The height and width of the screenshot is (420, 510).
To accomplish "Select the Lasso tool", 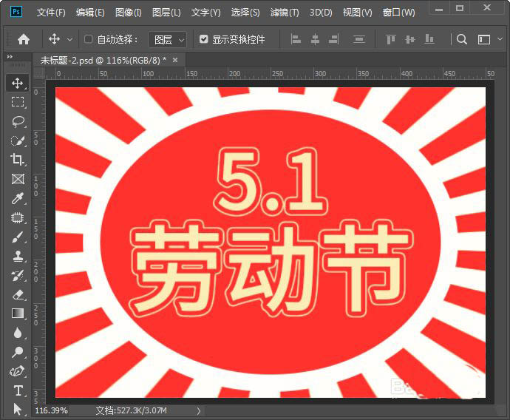I will (18, 121).
